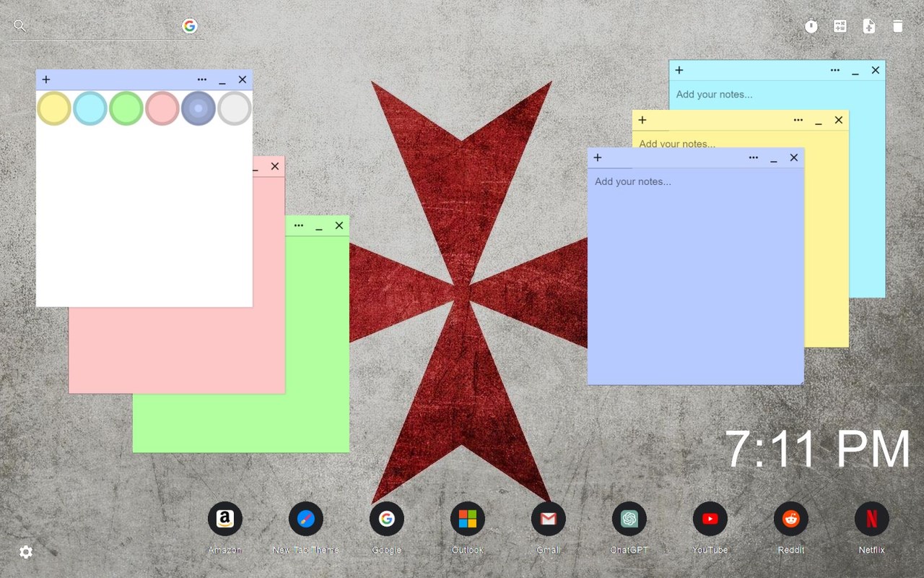Open the Google shortcut in the dock
The width and height of the screenshot is (924, 578).
click(387, 519)
